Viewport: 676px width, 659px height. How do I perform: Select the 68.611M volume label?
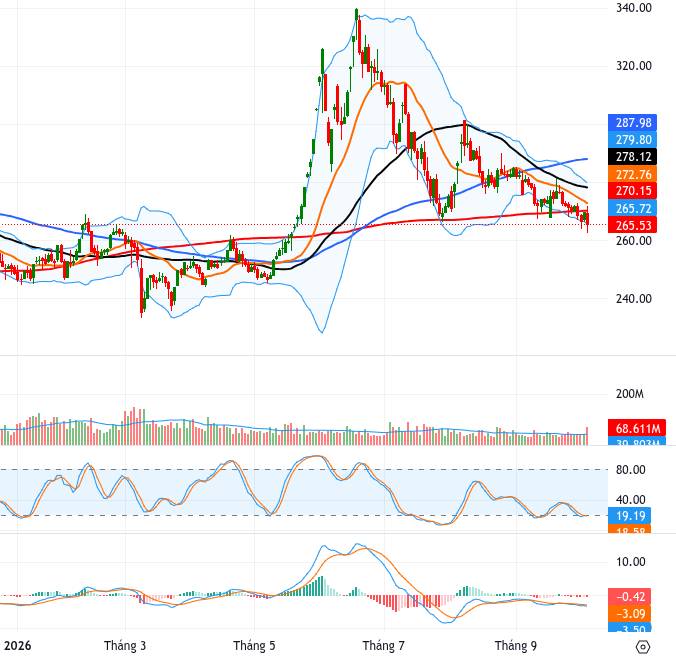coord(637,428)
